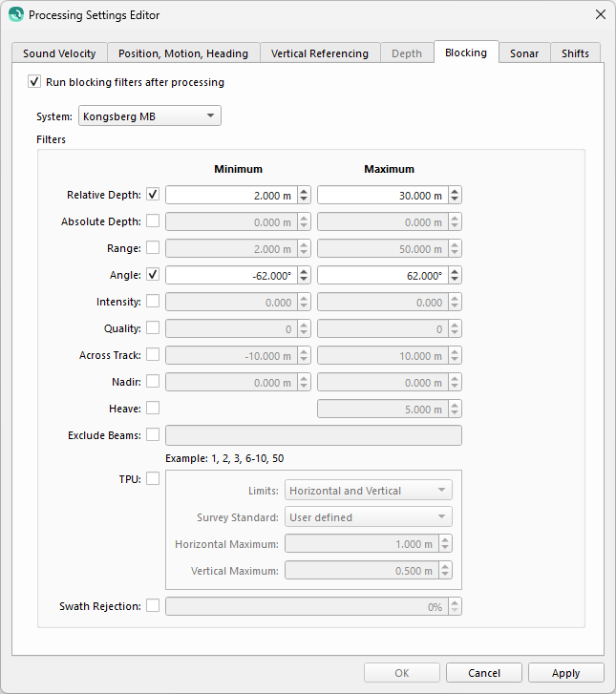Increase Angle minimum using spinner up arrow
Screen dimensions: 616x694
304,270
